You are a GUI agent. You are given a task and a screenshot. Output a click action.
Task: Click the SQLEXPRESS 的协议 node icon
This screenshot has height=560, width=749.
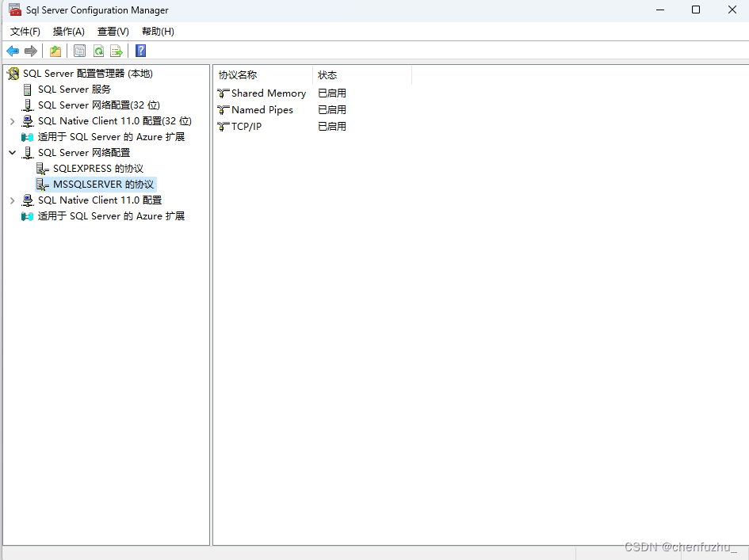pyautogui.click(x=43, y=169)
